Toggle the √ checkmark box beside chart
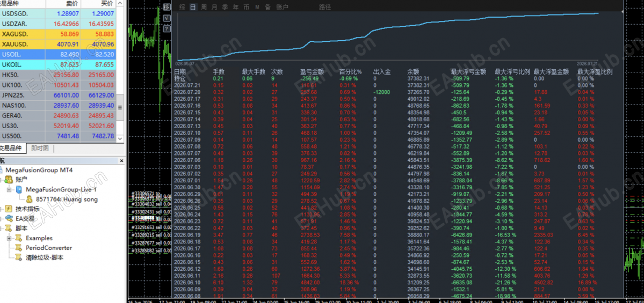Image resolution: width=644 pixels, height=303 pixels. (x=167, y=18)
